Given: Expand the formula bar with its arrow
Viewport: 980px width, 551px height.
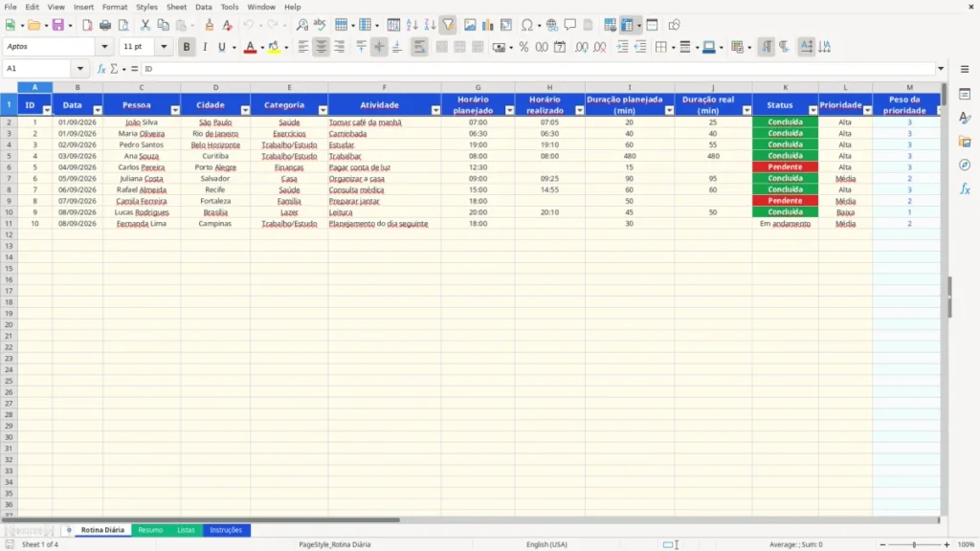Looking at the screenshot, I should pos(941,69).
